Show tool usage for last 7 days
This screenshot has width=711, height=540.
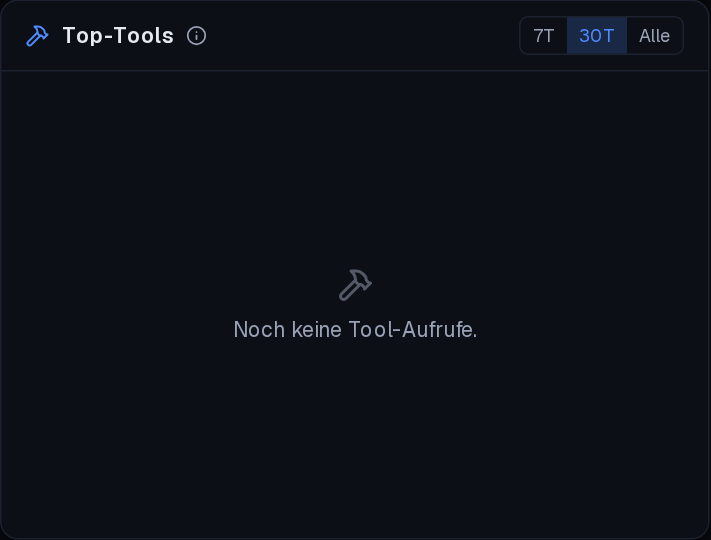point(544,36)
